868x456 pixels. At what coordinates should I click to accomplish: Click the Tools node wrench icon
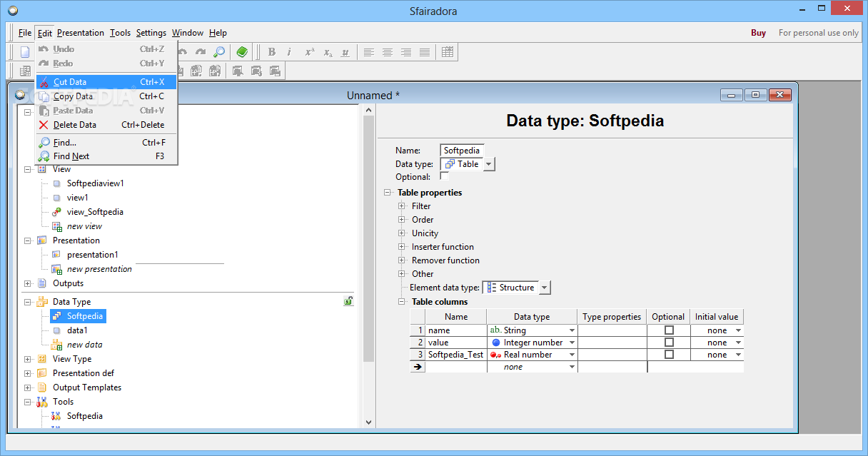[42, 402]
